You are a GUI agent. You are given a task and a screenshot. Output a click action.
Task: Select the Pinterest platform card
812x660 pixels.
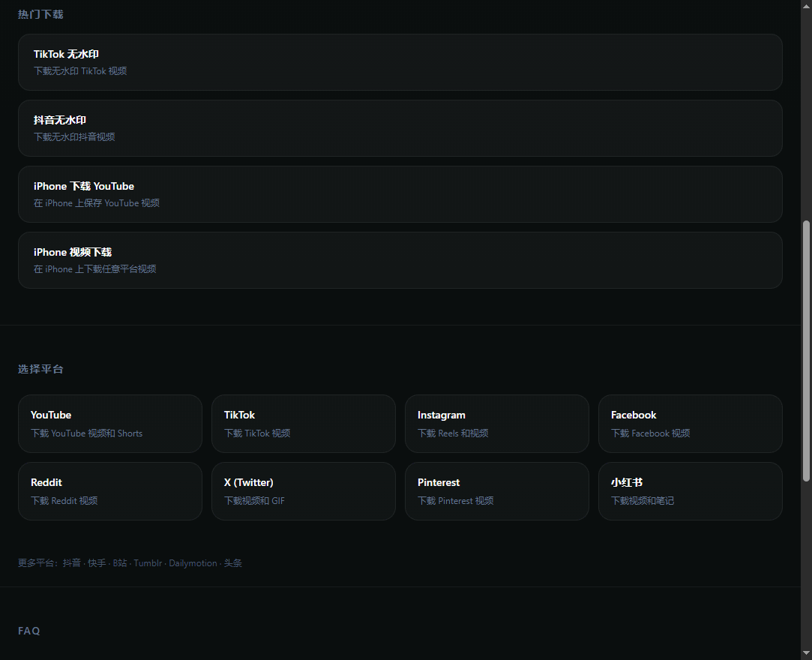(496, 491)
